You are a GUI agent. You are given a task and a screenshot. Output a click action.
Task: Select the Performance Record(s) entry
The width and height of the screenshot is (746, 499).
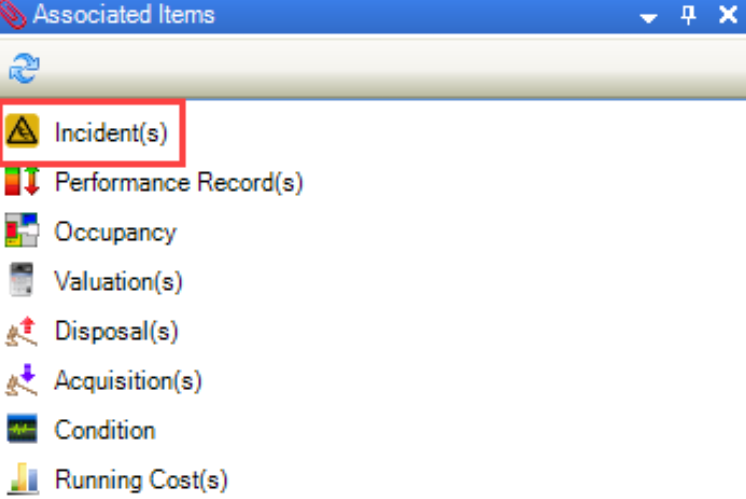click(179, 183)
